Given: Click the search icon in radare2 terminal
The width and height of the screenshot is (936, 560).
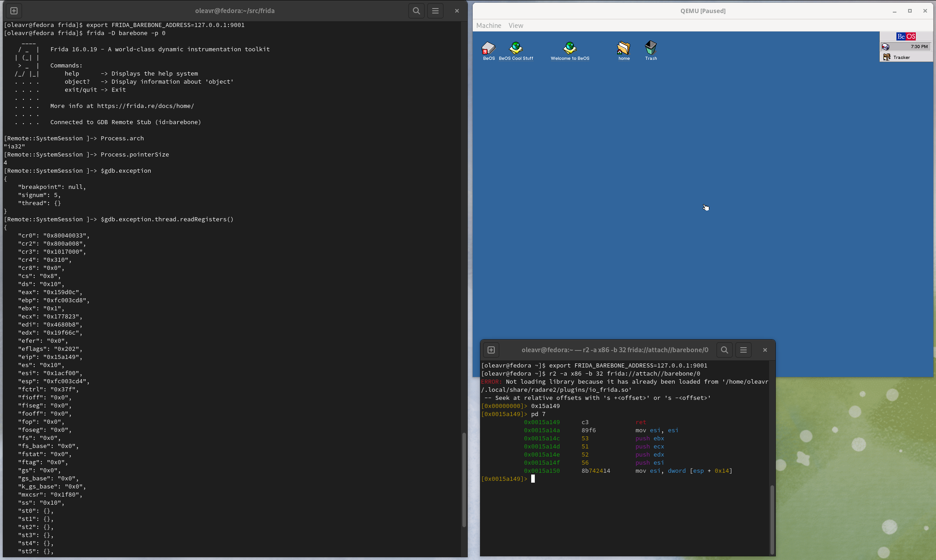Looking at the screenshot, I should pos(724,350).
